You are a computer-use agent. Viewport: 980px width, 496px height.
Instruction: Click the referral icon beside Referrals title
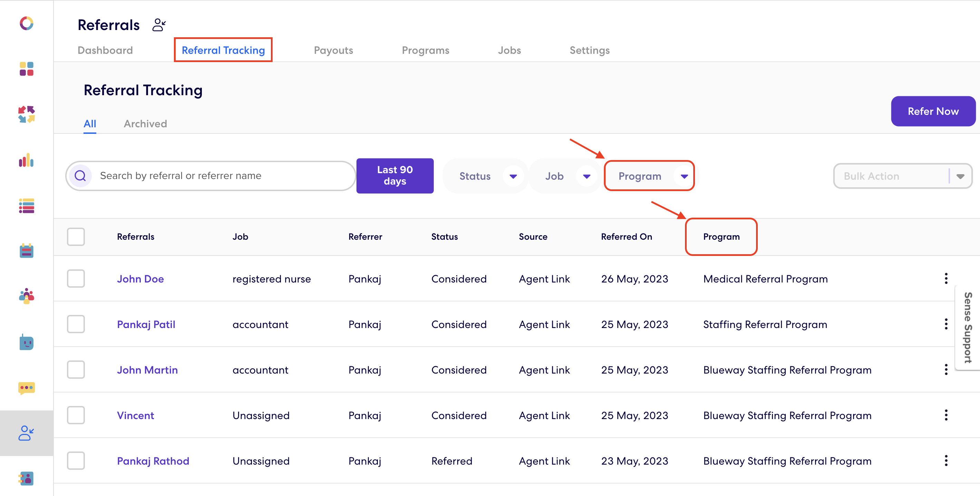159,25
